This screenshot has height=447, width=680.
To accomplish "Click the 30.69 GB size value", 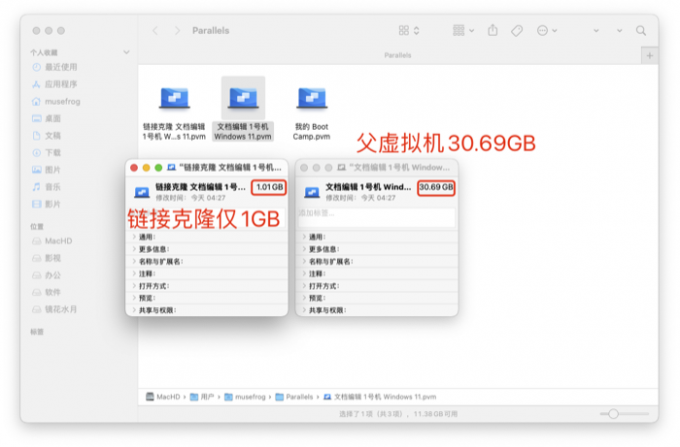I will coord(436,187).
